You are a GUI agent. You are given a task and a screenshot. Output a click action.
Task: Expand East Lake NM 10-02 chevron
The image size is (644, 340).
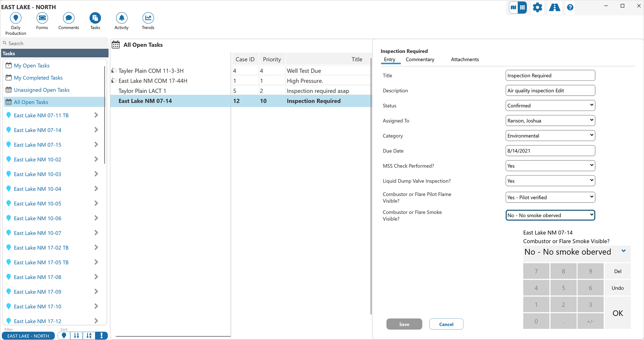pyautogui.click(x=96, y=159)
